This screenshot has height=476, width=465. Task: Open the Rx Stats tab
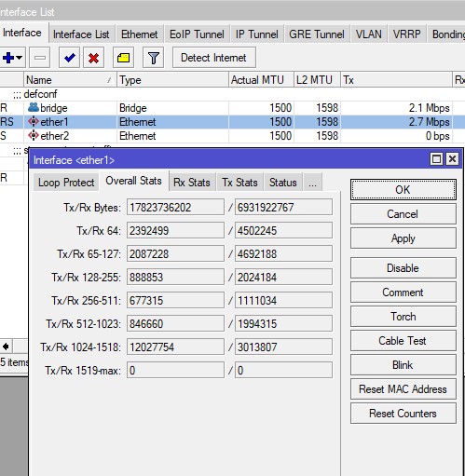point(192,183)
